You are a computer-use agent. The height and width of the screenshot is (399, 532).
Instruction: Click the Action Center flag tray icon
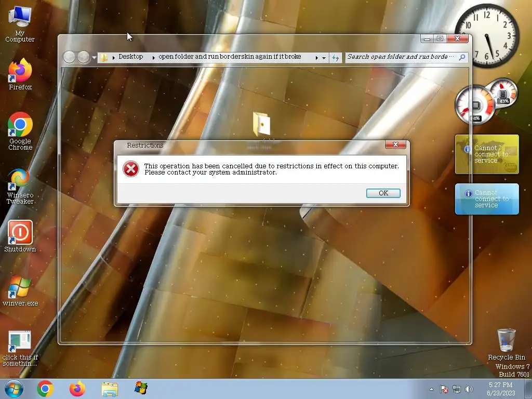point(444,389)
